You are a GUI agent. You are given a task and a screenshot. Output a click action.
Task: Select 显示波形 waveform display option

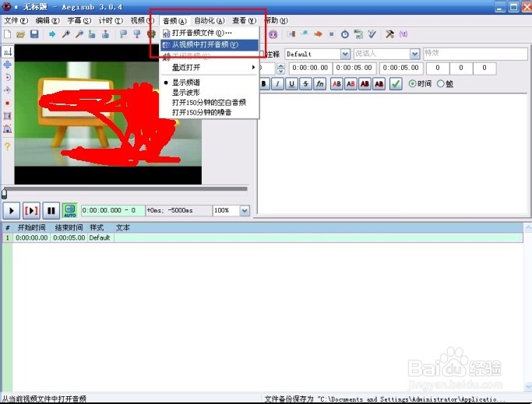pos(186,93)
